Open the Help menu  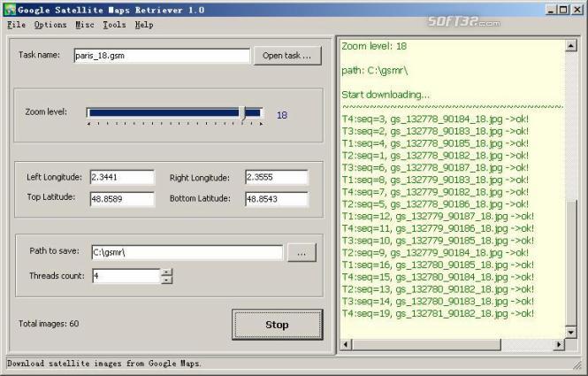[x=144, y=25]
